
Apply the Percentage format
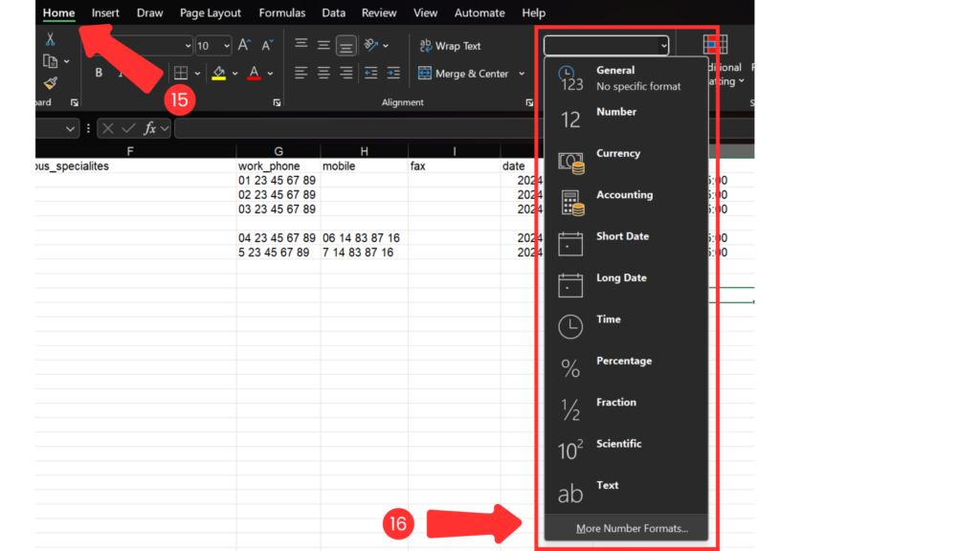626,368
